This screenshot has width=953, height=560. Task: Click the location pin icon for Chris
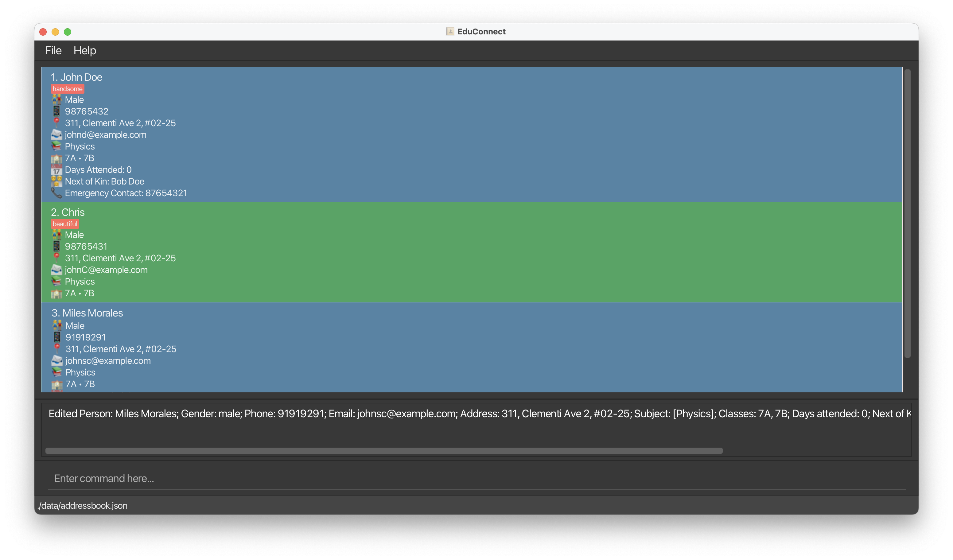point(57,258)
